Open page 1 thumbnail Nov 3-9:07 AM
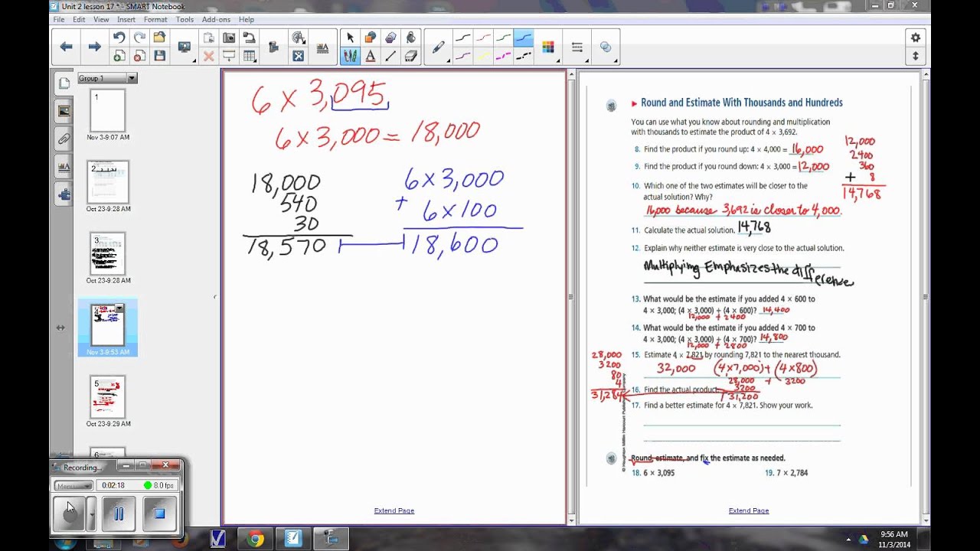The width and height of the screenshot is (980, 551). click(x=107, y=111)
